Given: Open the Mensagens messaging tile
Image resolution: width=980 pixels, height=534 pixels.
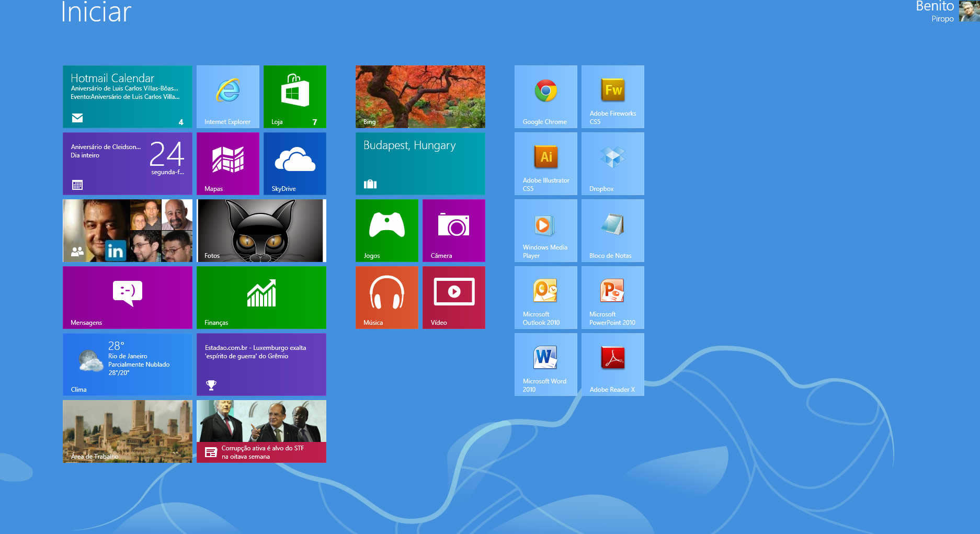Looking at the screenshot, I should coord(127,298).
